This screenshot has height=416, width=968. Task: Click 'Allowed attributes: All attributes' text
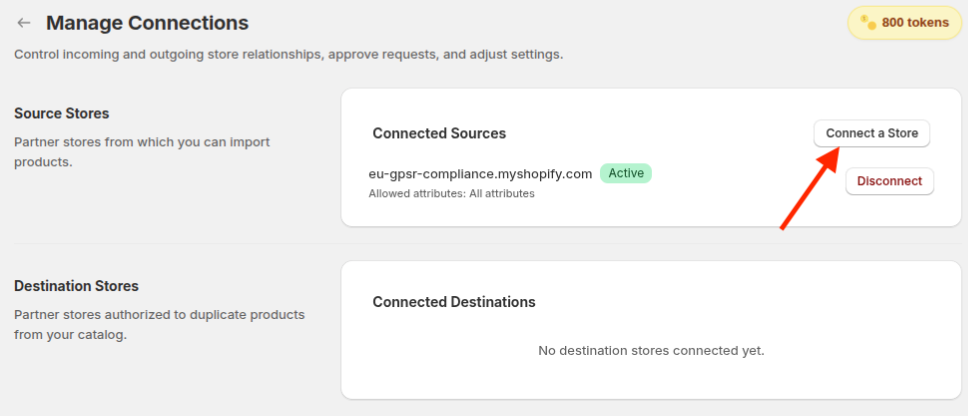(451, 193)
